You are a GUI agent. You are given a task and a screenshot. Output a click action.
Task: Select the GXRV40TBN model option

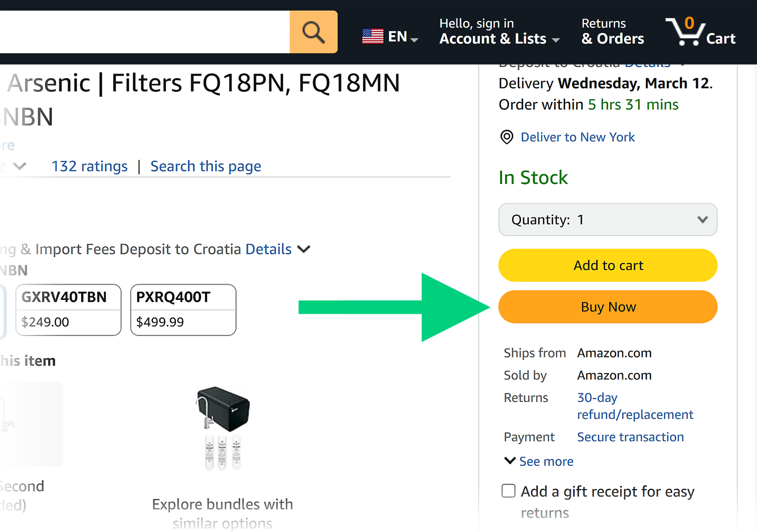pyautogui.click(x=68, y=310)
